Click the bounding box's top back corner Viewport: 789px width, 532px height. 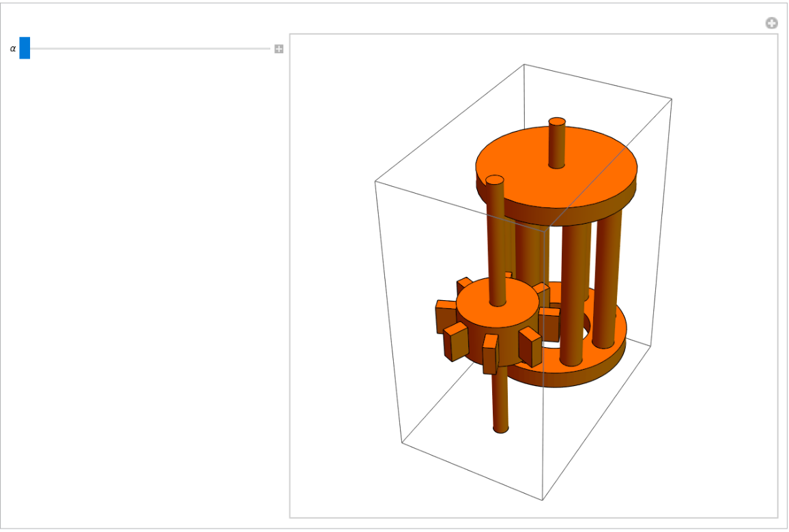[524, 65]
